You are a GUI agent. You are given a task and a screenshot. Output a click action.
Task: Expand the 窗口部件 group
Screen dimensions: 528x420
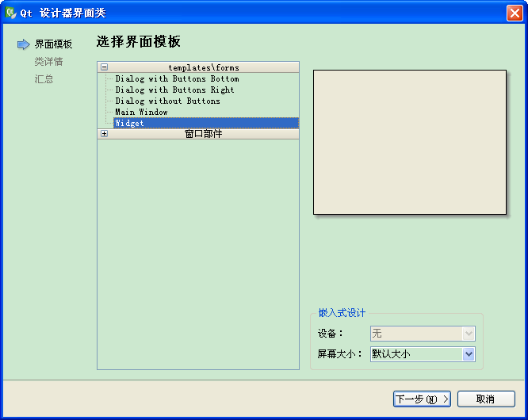(x=105, y=134)
